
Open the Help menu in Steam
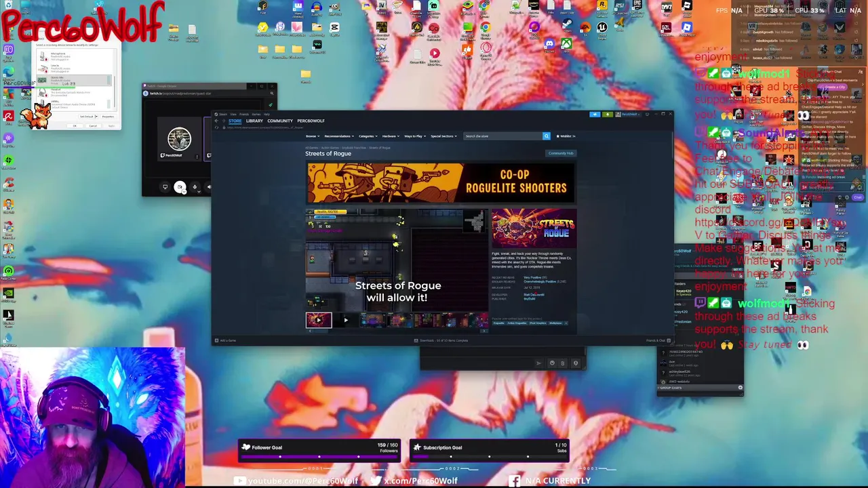tap(267, 114)
